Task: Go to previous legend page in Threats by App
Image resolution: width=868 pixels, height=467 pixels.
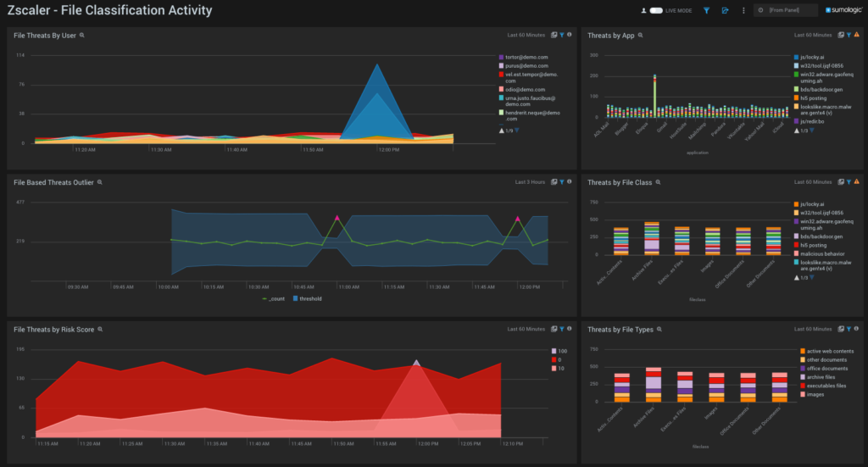Action: tap(797, 131)
